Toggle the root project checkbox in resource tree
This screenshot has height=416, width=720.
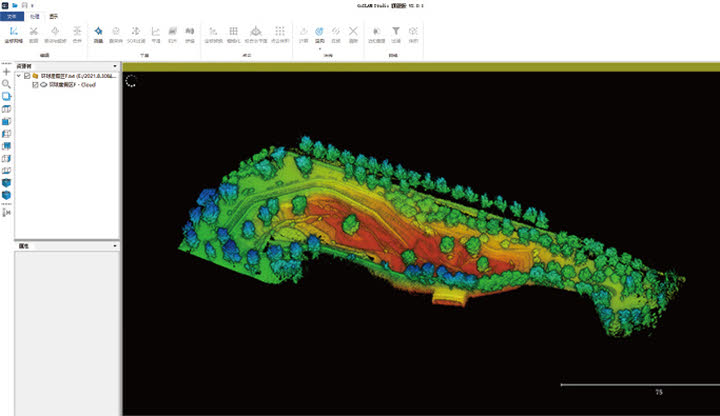[x=27, y=75]
